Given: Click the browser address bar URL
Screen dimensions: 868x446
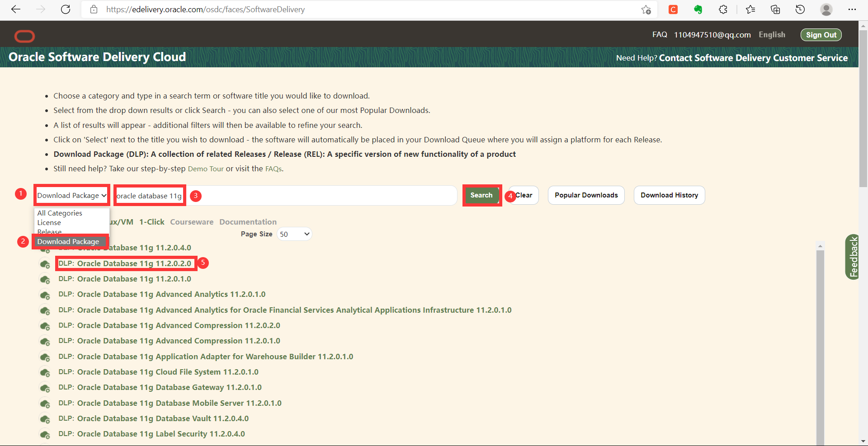Looking at the screenshot, I should 205,9.
